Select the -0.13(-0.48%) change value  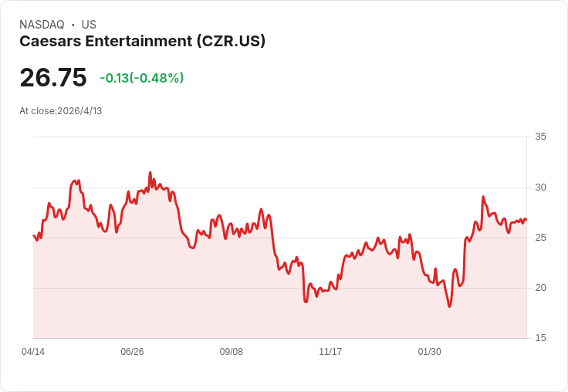pos(142,78)
